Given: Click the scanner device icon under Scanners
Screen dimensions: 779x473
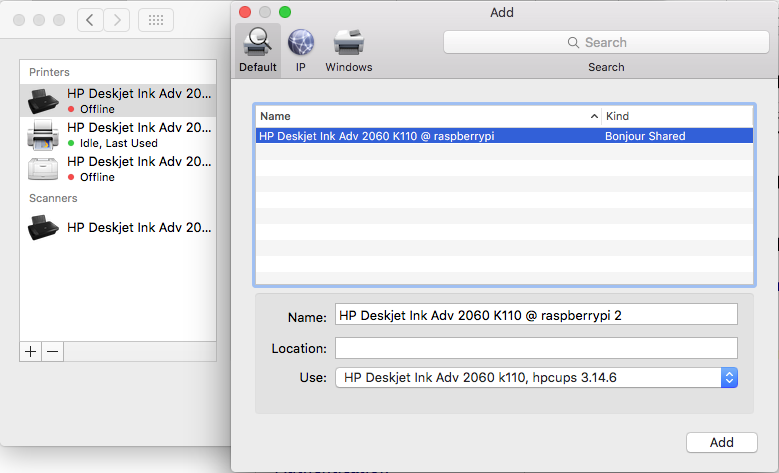Looking at the screenshot, I should 43,228.
